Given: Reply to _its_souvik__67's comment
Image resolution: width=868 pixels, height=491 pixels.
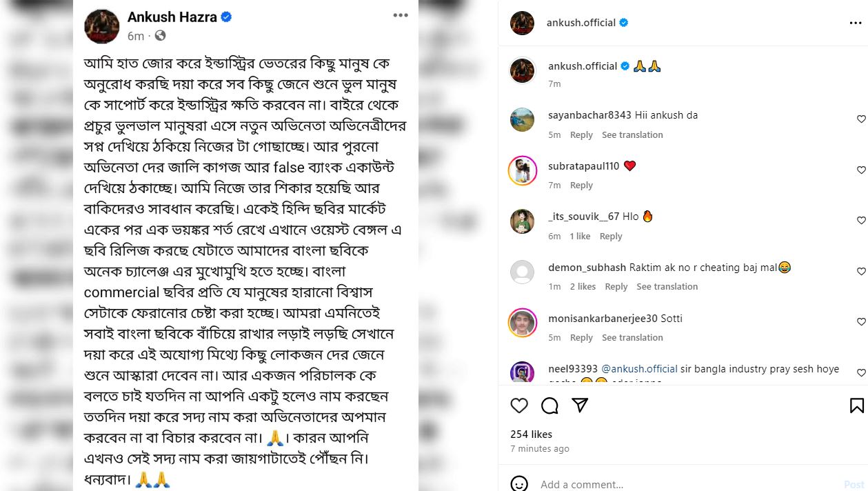Looking at the screenshot, I should tap(611, 237).
